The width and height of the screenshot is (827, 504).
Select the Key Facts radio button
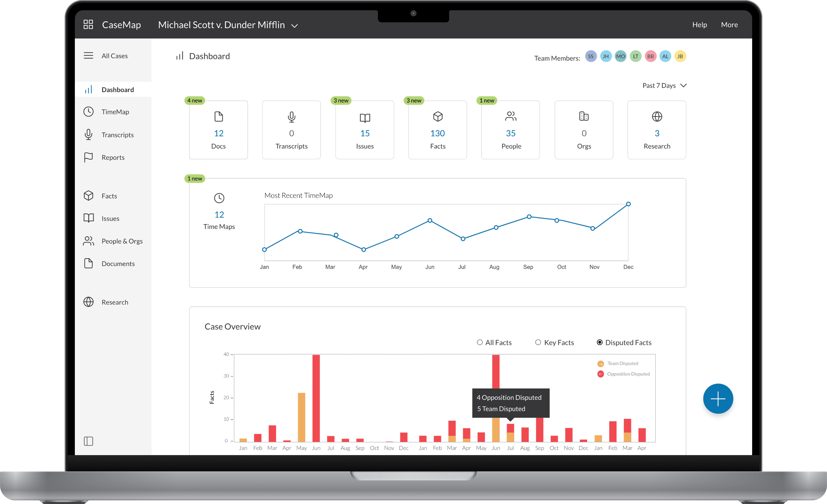538,342
